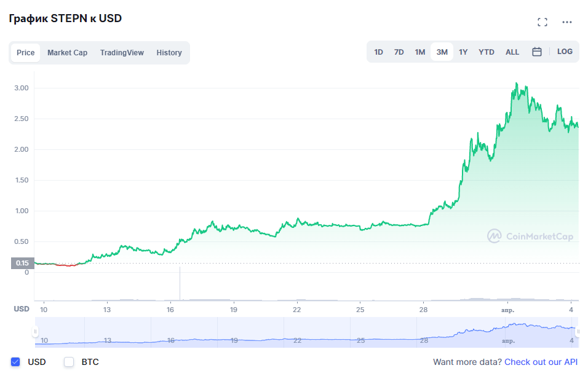Toggle the USD currency checkbox

click(16, 362)
